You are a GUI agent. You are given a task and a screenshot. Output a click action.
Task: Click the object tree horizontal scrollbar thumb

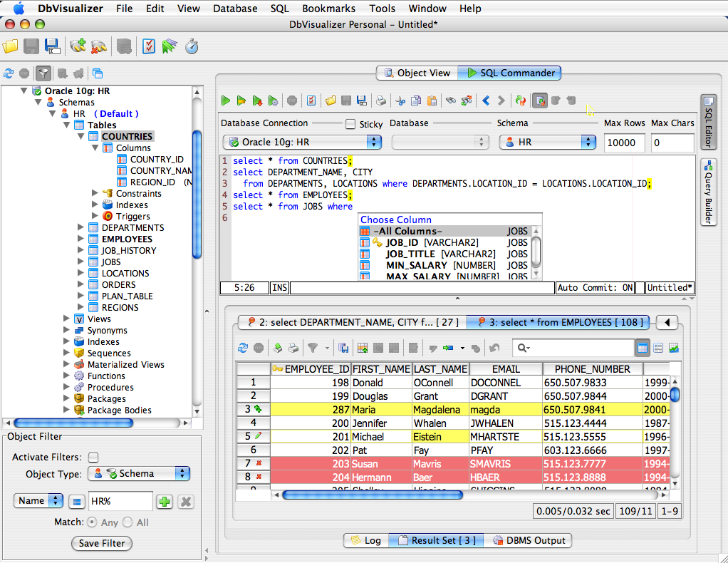[73, 423]
